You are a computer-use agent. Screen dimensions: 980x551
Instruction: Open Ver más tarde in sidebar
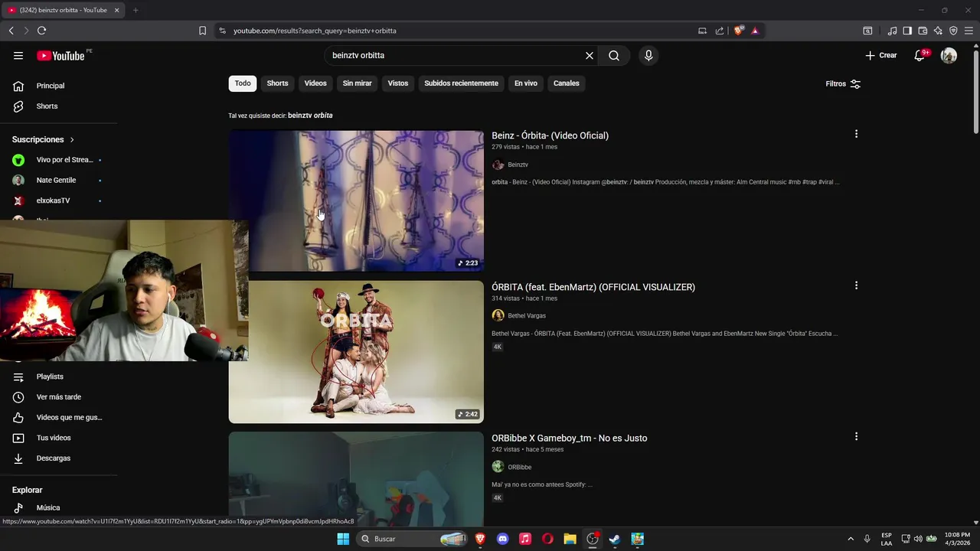(58, 397)
